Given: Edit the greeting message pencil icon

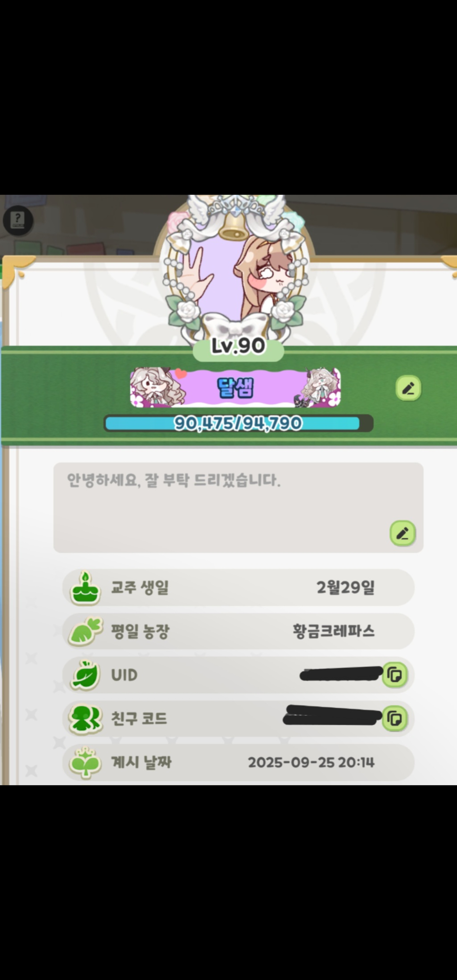Looking at the screenshot, I should click(x=403, y=533).
